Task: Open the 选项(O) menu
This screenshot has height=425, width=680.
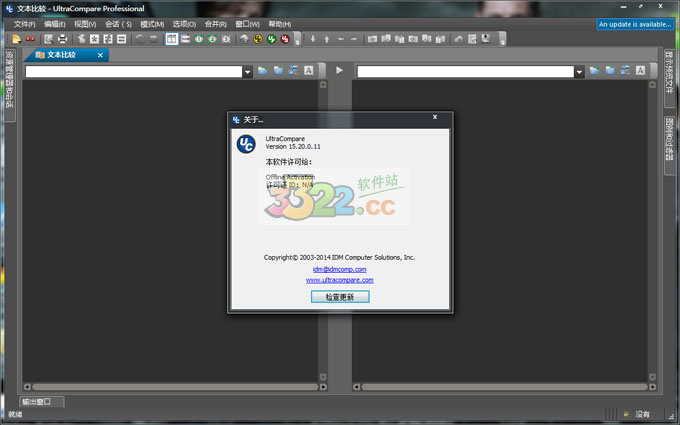Action: 184,24
